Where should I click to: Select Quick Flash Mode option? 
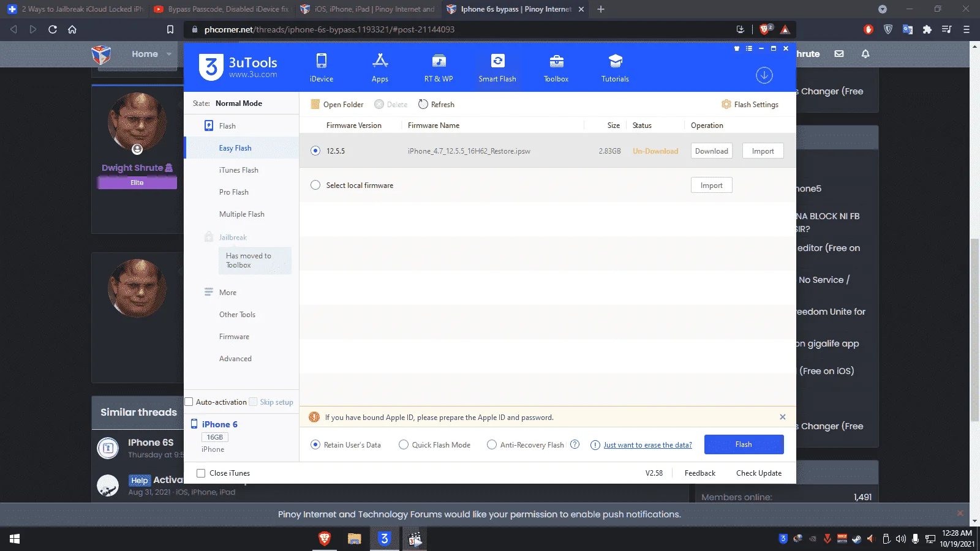404,444
